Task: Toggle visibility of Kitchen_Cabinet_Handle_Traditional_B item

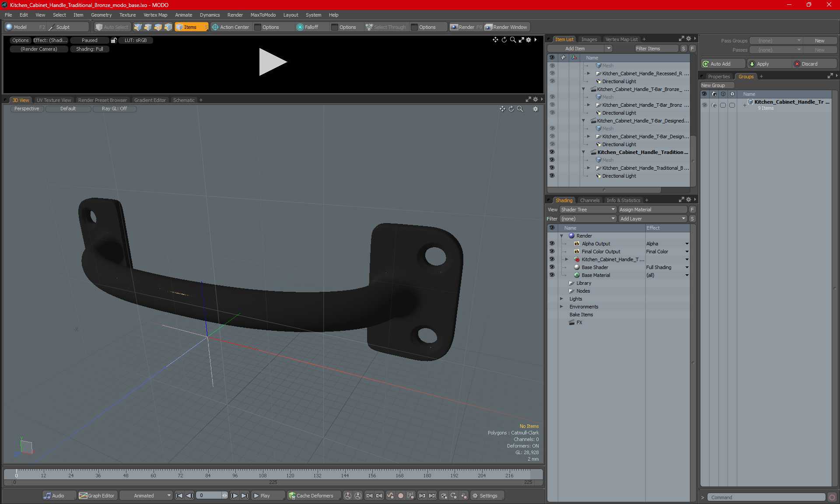Action: [x=552, y=168]
